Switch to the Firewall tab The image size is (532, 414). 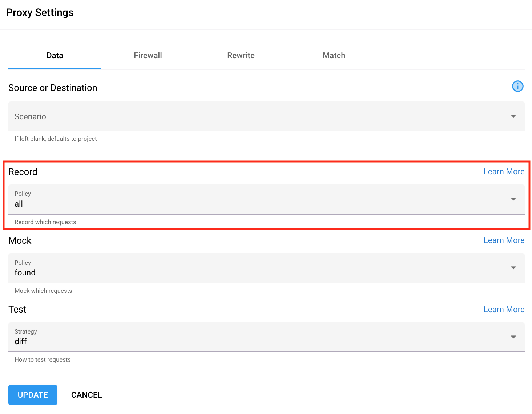tap(148, 56)
